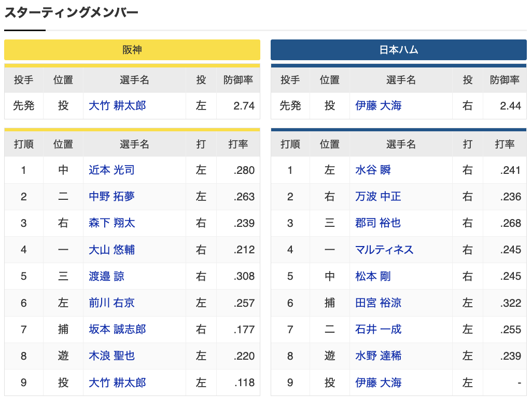Image resolution: width=532 pixels, height=409 pixels.
Task: Click the 阪神 team header banner
Action: (x=132, y=50)
